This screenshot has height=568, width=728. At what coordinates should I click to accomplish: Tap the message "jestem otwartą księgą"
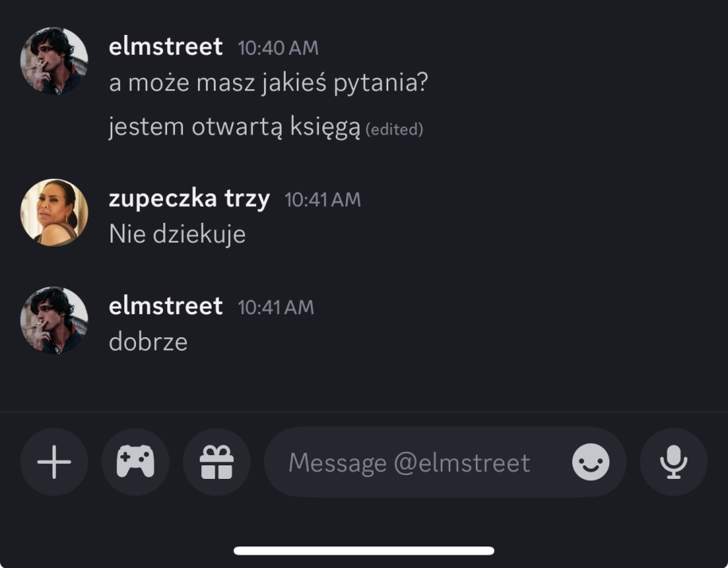pyautogui.click(x=235, y=127)
